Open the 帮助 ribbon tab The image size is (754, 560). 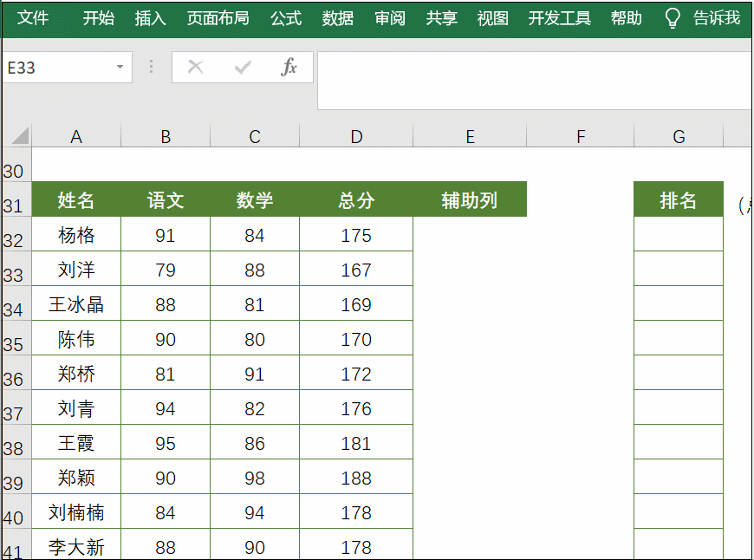point(626,18)
